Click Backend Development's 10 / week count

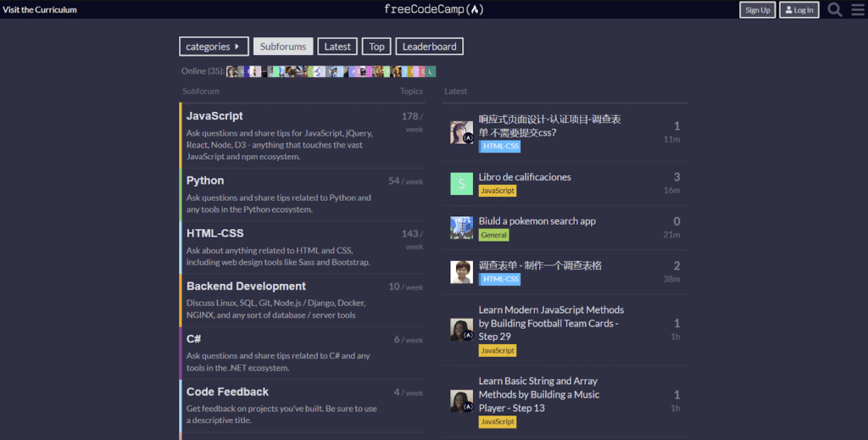pos(406,287)
